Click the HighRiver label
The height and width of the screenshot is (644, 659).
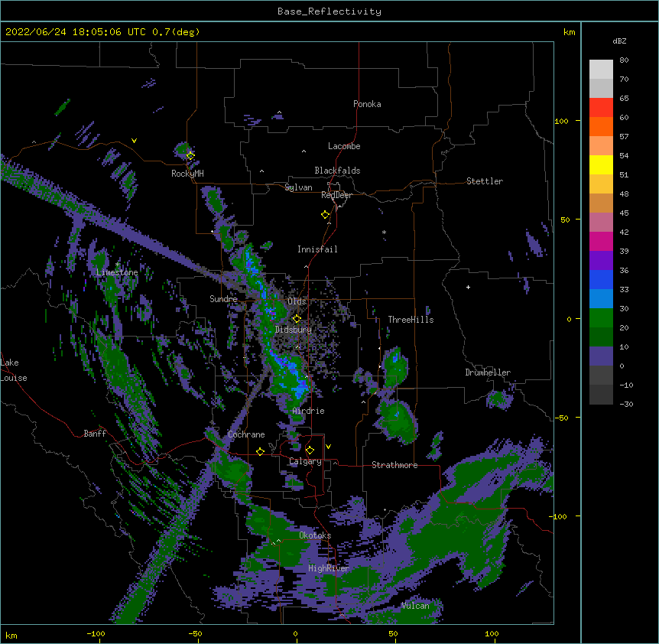pyautogui.click(x=329, y=568)
